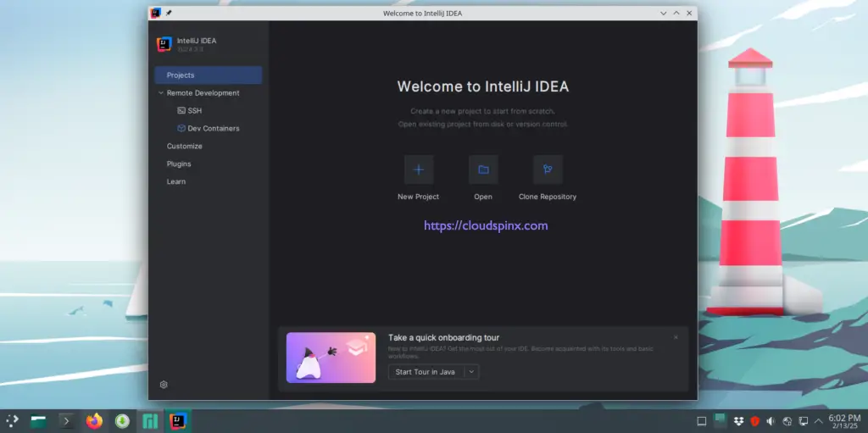This screenshot has height=433, width=868.
Task: Click the pin icon in the title bar
Action: [169, 13]
